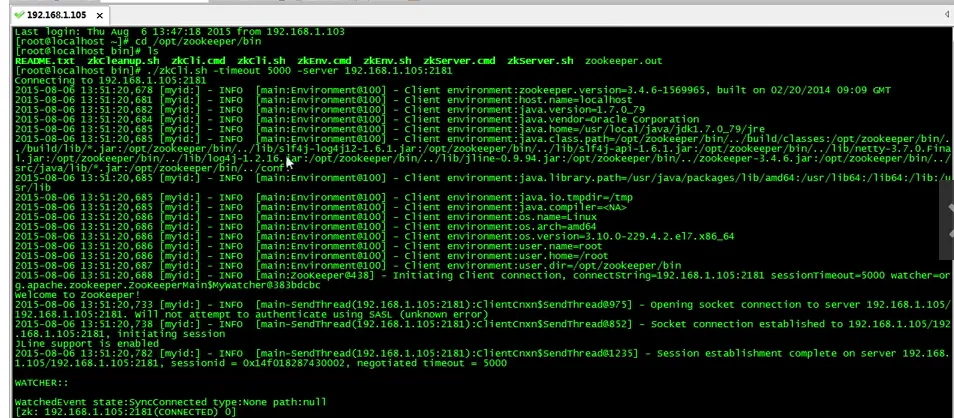Click the 'host.name=localhost' text
The height and width of the screenshot is (418, 954).
(x=575, y=100)
